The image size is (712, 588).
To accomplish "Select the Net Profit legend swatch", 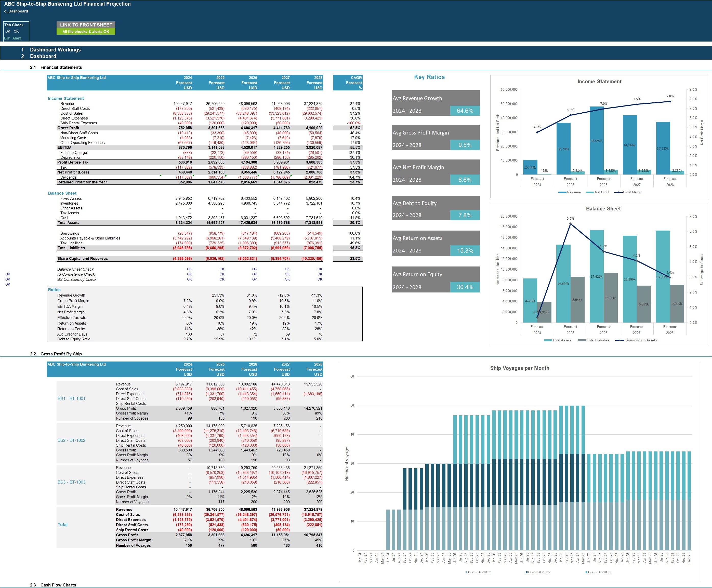I will tap(590, 192).
